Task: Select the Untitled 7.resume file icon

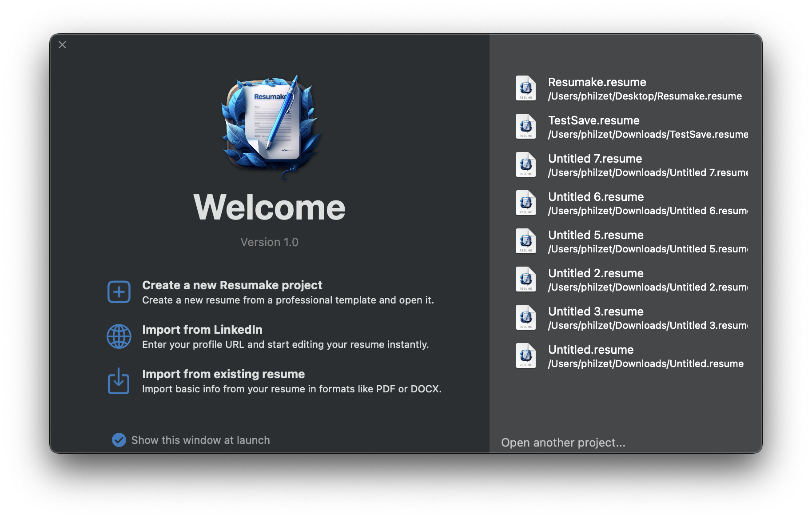Action: click(525, 164)
